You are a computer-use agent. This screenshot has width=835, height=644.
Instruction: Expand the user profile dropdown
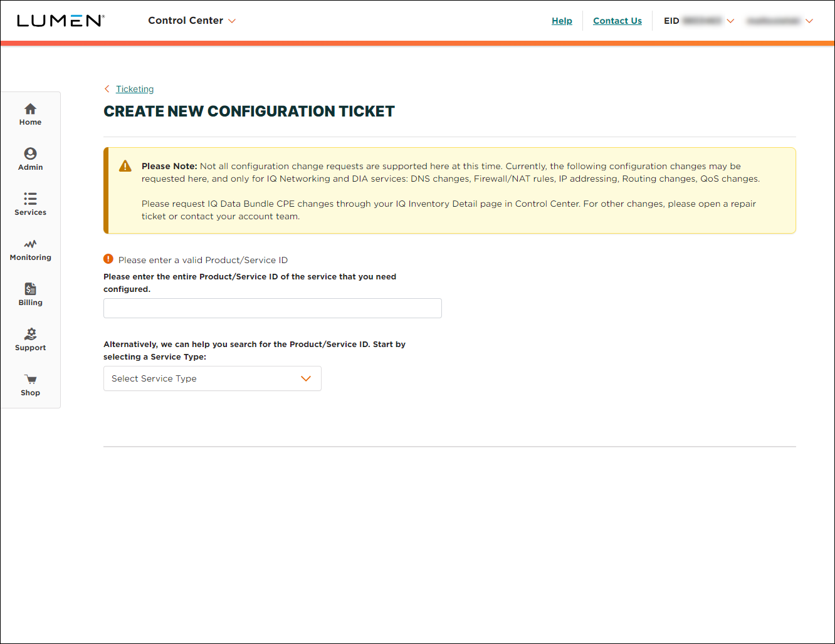coord(780,21)
